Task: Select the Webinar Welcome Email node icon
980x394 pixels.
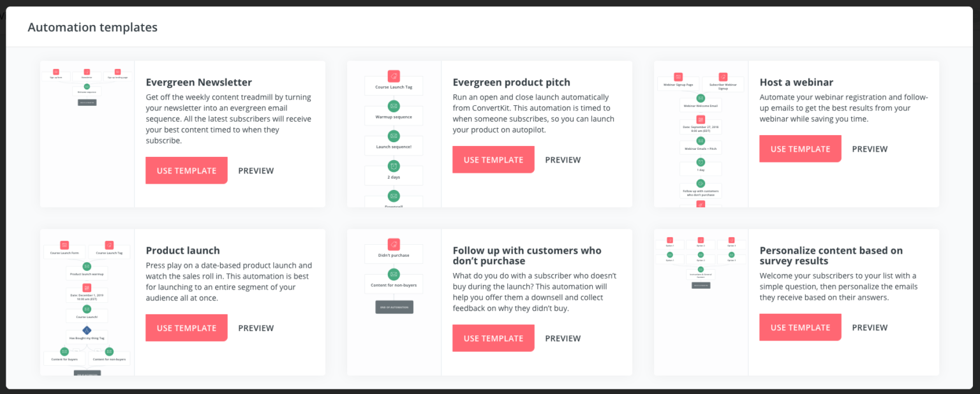Action: tap(700, 98)
